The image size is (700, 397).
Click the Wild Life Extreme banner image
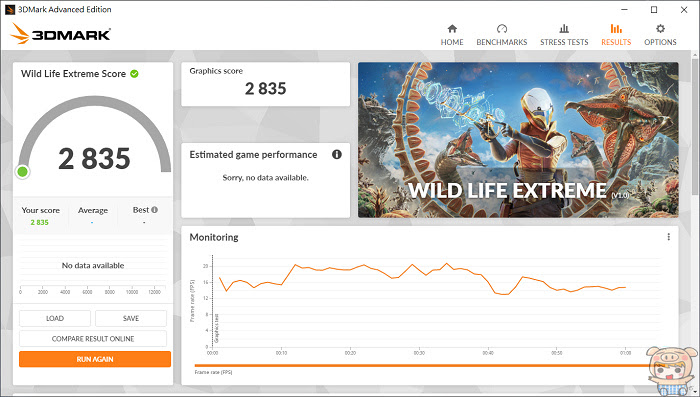[x=518, y=140]
